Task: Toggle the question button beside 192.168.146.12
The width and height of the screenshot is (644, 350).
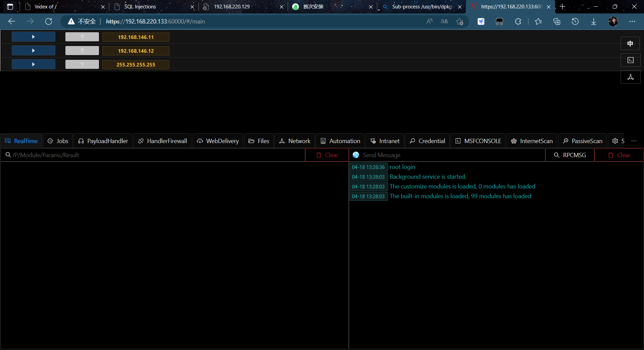Action: [82, 50]
